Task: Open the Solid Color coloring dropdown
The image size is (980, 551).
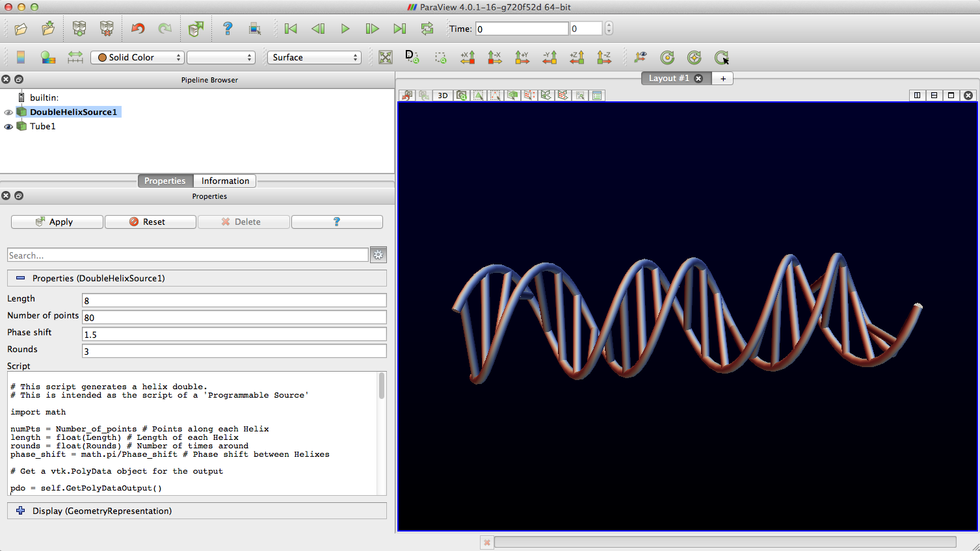Action: click(137, 57)
